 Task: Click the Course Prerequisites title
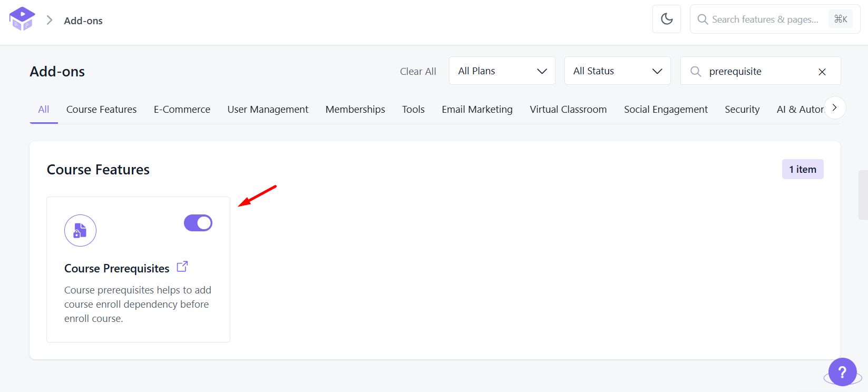(116, 268)
